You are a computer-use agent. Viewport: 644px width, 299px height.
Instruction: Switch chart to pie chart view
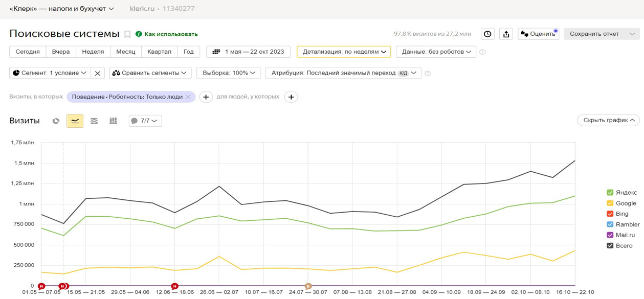pos(56,121)
